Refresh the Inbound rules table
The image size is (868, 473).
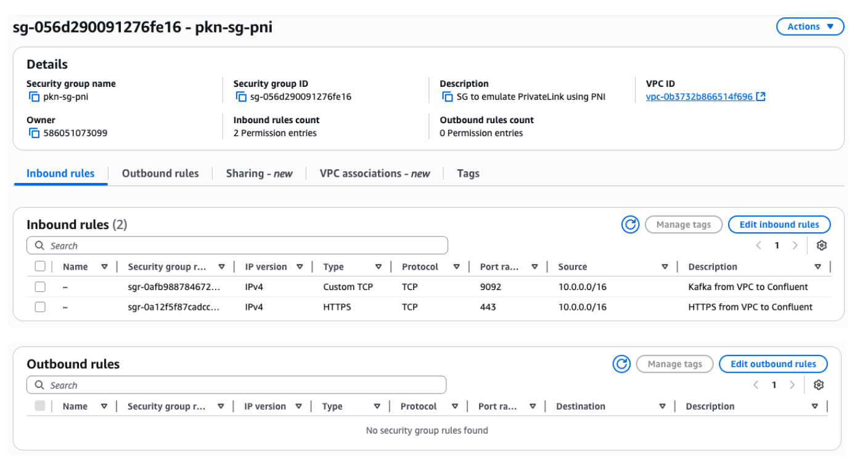[630, 224]
